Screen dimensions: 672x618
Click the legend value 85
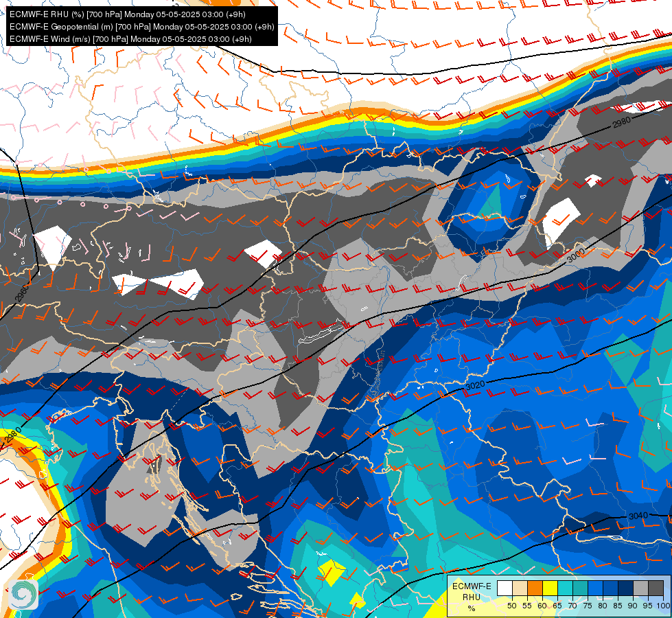click(618, 606)
